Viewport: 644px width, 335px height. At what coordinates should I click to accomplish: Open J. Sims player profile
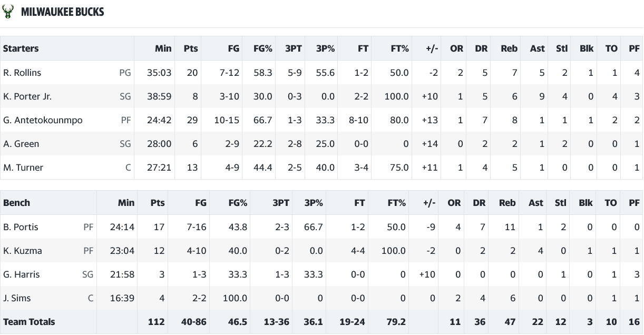pyautogui.click(x=17, y=298)
